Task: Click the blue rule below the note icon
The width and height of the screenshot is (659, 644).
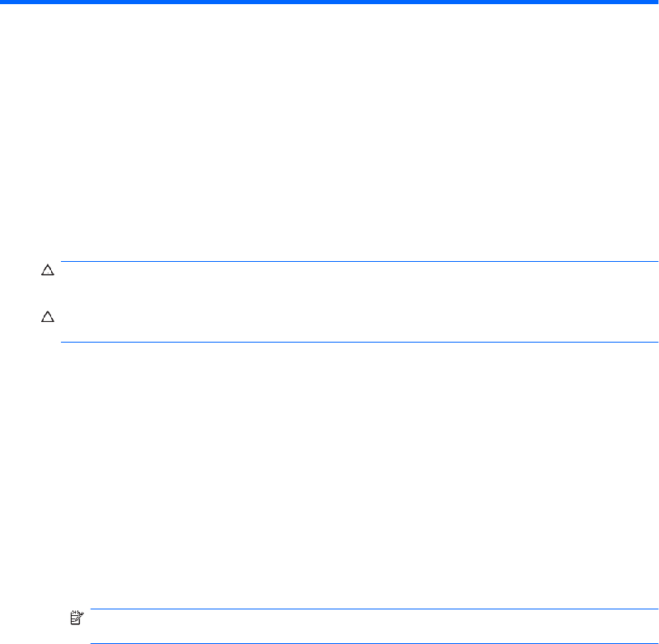Action: (x=374, y=643)
